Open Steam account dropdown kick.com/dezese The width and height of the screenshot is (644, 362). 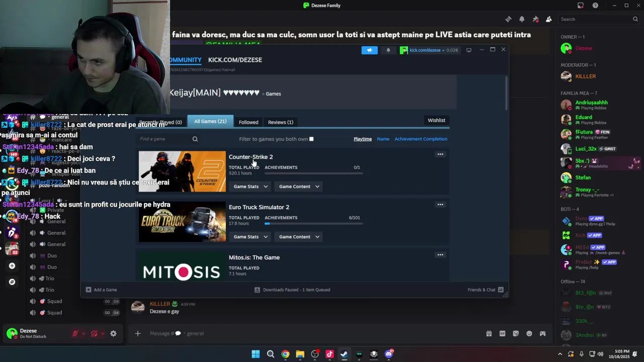click(429, 50)
